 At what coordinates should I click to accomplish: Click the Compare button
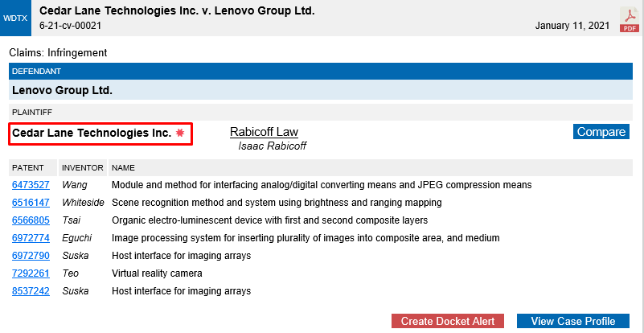[601, 132]
